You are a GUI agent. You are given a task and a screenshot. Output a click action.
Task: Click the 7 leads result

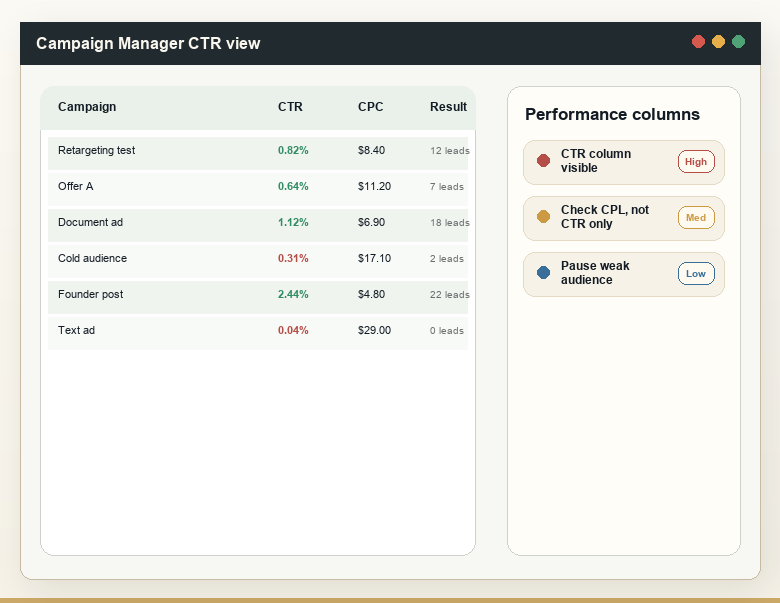coord(447,187)
